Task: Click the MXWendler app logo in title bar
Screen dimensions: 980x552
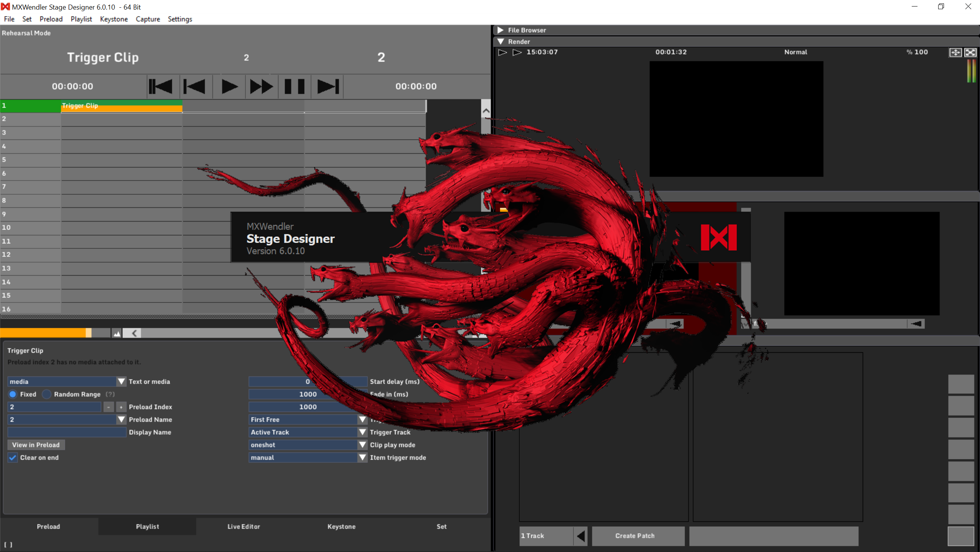Action: (x=5, y=7)
